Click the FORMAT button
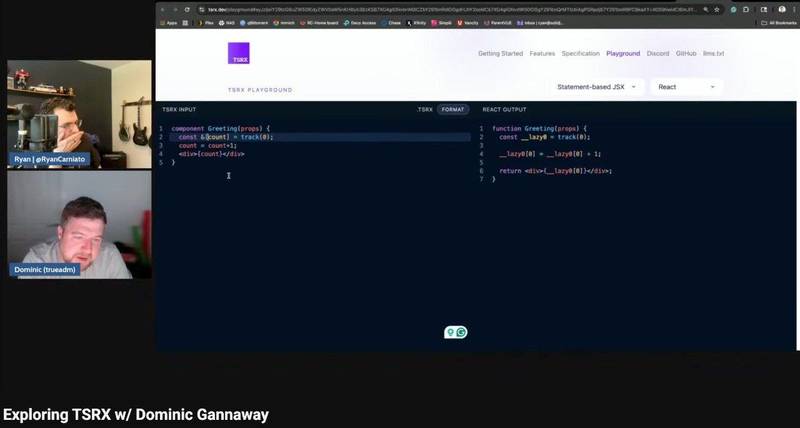This screenshot has height=428, width=800. pos(453,110)
